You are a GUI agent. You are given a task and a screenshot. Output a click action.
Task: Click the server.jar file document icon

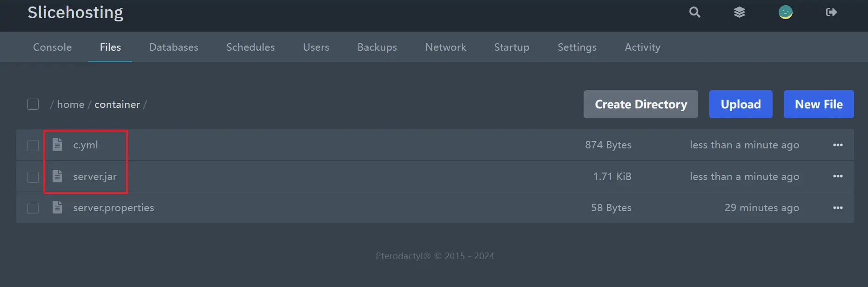[57, 176]
